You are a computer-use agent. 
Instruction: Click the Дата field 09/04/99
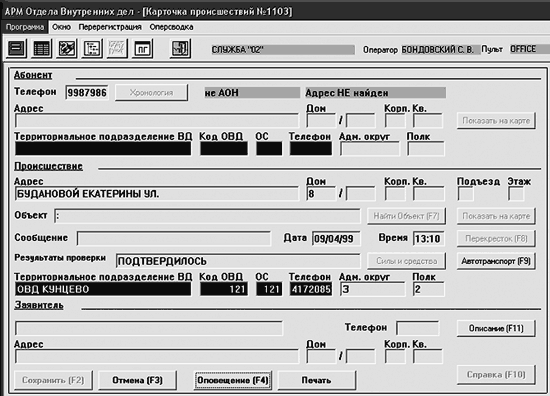point(336,239)
